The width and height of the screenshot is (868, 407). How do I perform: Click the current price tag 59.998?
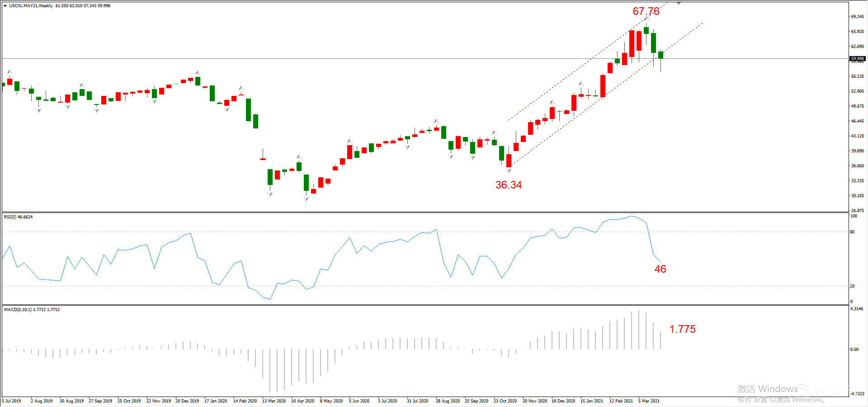coord(857,59)
